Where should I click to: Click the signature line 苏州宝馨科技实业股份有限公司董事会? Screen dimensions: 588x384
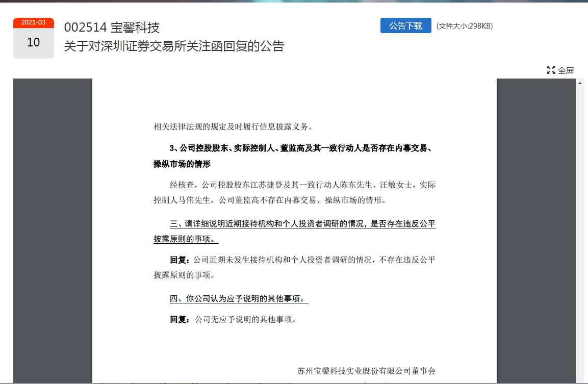click(366, 371)
